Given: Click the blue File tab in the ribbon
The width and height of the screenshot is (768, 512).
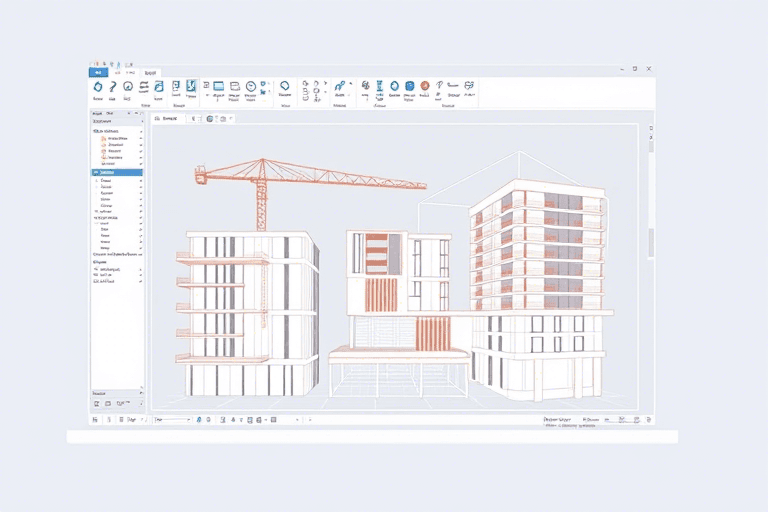Looking at the screenshot, I should tap(97, 73).
